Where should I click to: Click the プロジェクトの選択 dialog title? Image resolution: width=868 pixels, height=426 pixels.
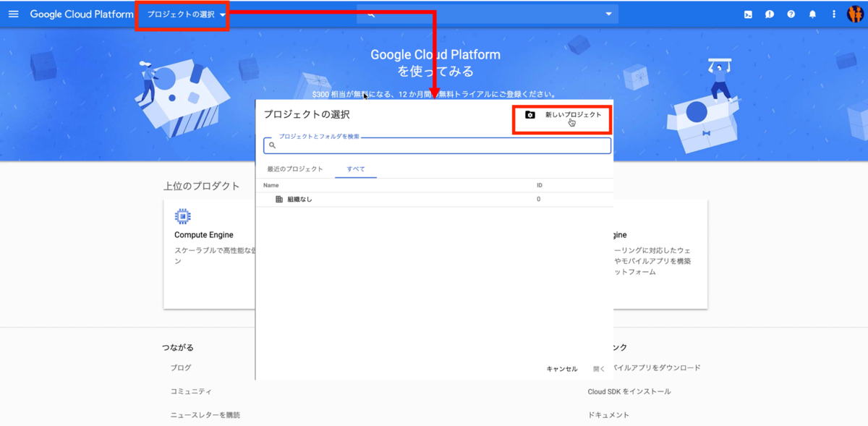point(307,115)
